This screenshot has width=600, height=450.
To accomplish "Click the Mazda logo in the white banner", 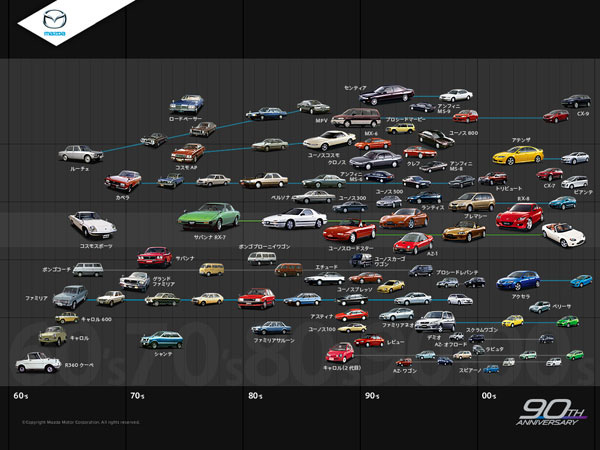I will point(55,22).
